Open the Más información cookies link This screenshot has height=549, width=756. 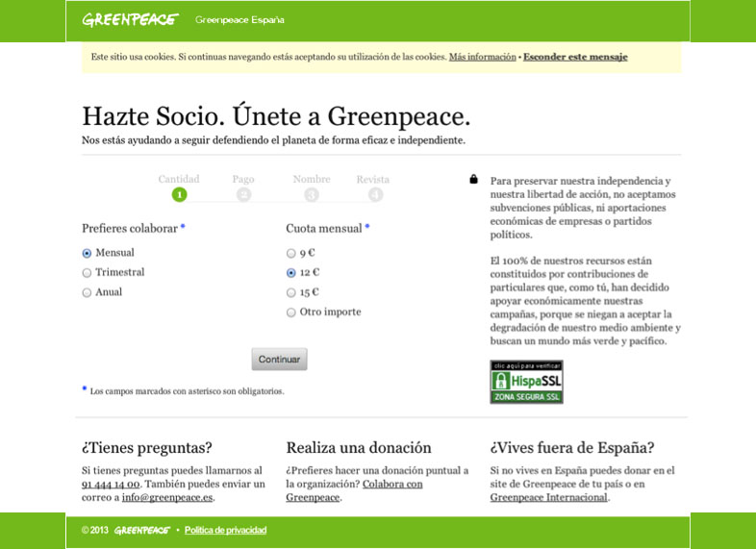tap(482, 57)
